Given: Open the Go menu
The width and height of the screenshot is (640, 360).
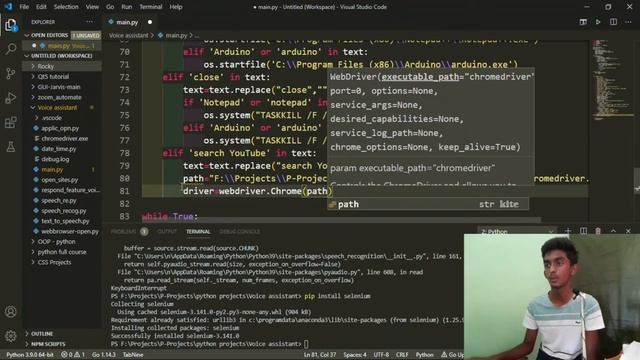Looking at the screenshot, I should pos(110,7).
